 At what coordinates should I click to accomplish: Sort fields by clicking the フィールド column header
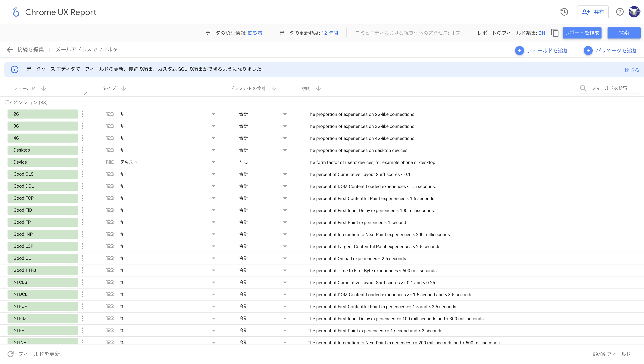click(29, 88)
